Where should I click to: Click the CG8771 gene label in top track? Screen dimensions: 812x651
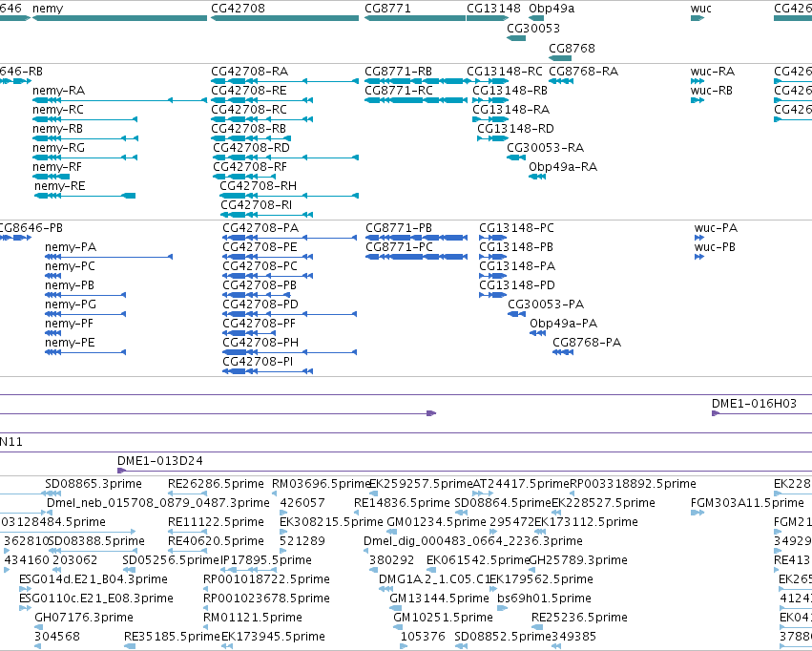coord(388,9)
